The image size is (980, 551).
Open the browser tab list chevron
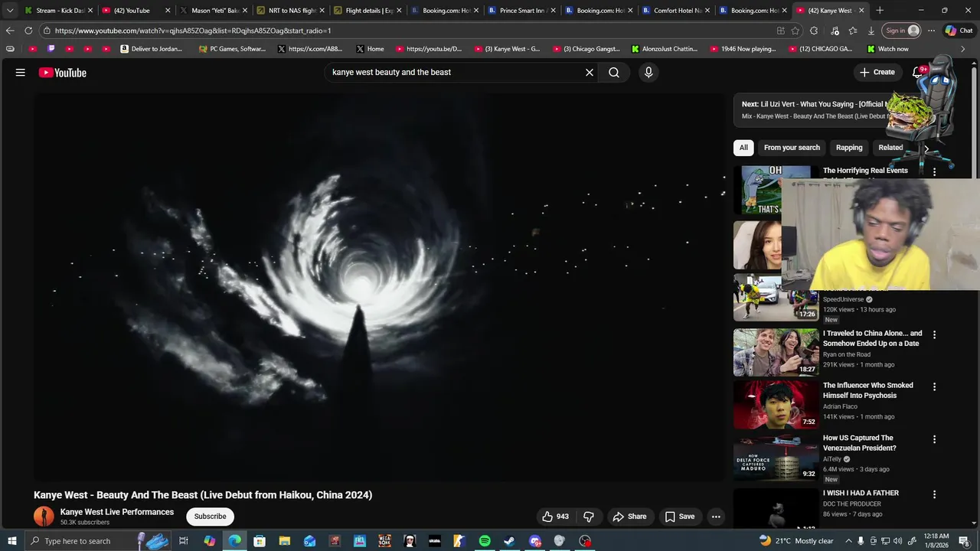click(x=10, y=11)
